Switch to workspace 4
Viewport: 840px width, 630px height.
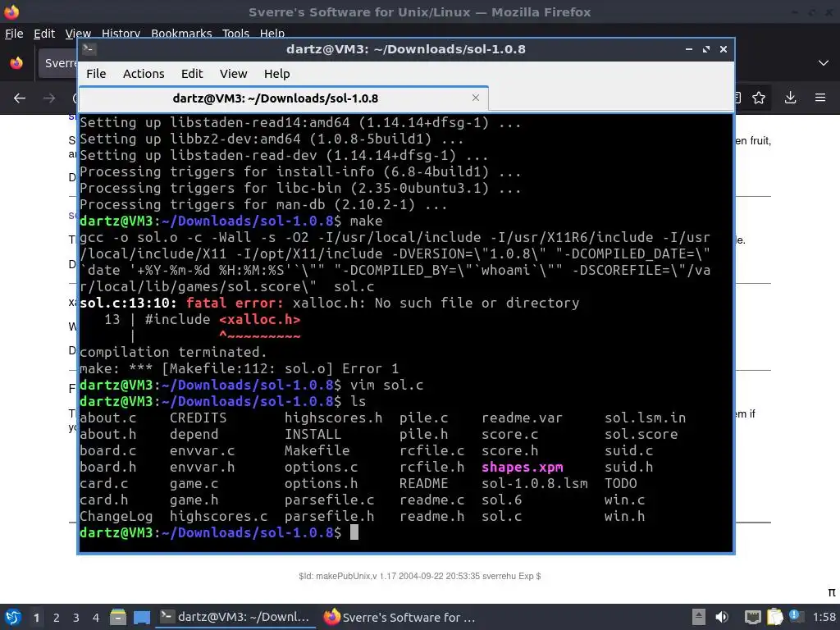pos(95,618)
